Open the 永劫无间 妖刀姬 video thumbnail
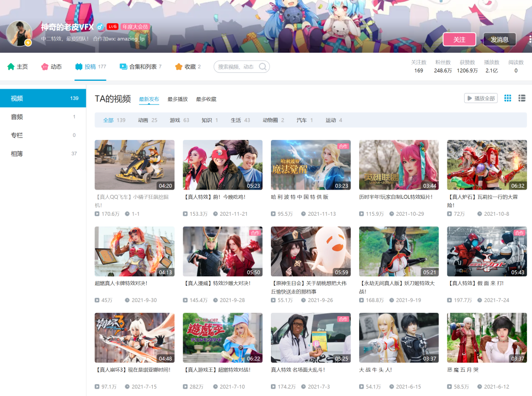The width and height of the screenshot is (532, 396). coord(399,252)
